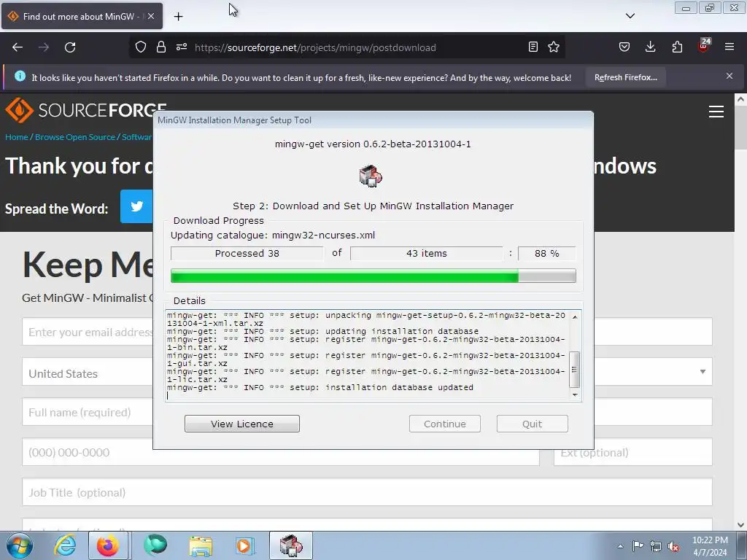
Task: Open site permissions icon in address bar
Action: pos(182,47)
